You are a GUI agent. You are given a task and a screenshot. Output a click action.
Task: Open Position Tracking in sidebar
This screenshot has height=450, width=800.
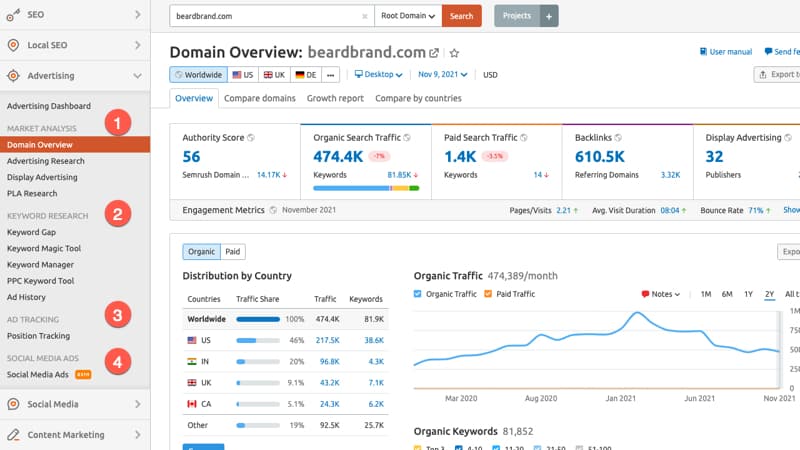pos(39,336)
